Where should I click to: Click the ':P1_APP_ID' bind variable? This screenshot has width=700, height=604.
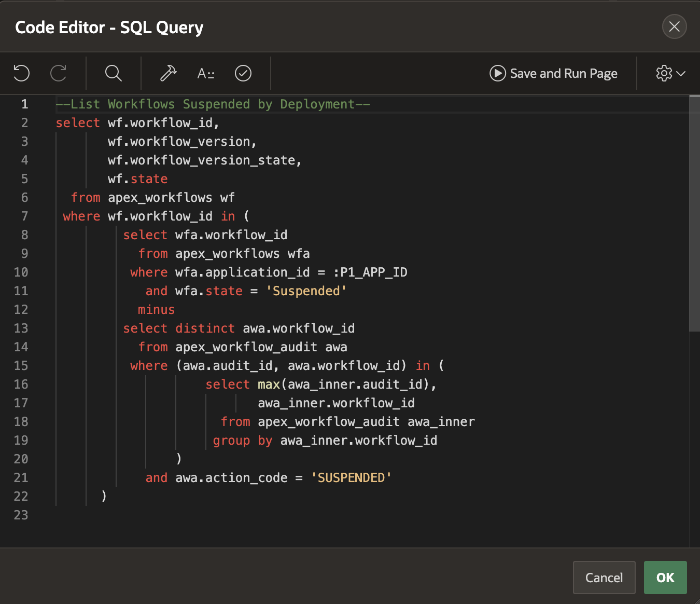click(370, 272)
